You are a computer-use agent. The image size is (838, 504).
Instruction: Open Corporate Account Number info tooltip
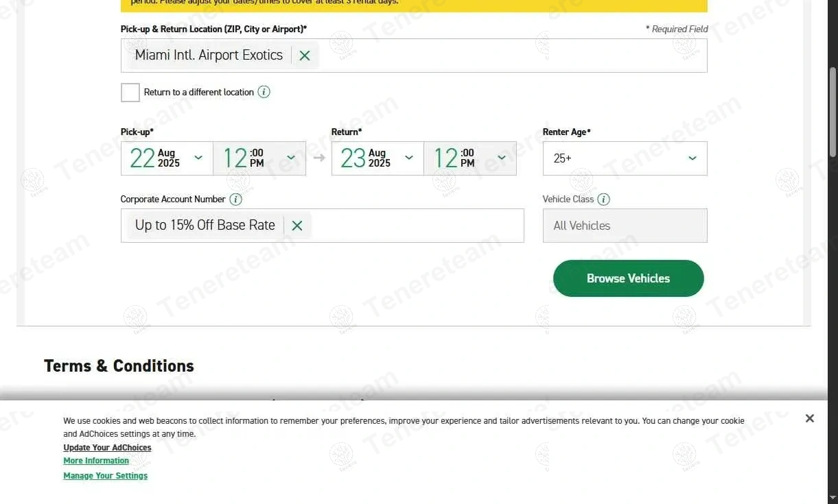click(x=235, y=200)
